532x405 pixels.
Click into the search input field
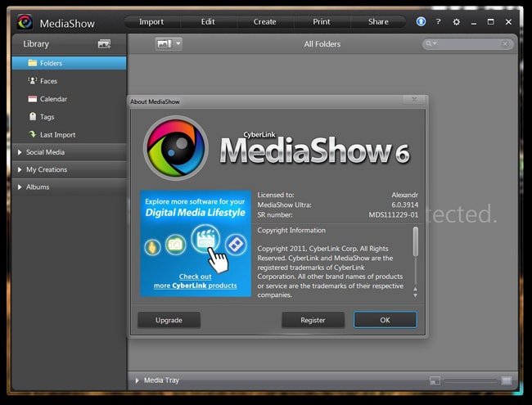[468, 43]
